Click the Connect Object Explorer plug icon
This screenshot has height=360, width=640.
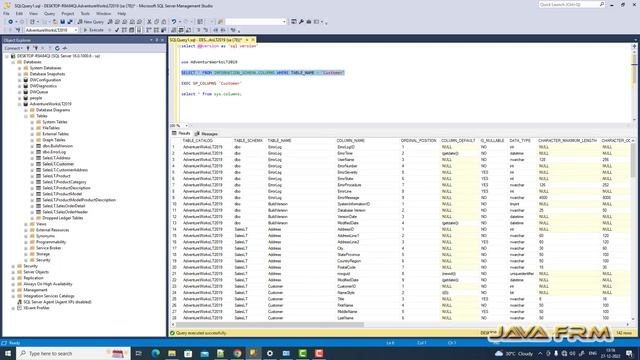pos(28,48)
